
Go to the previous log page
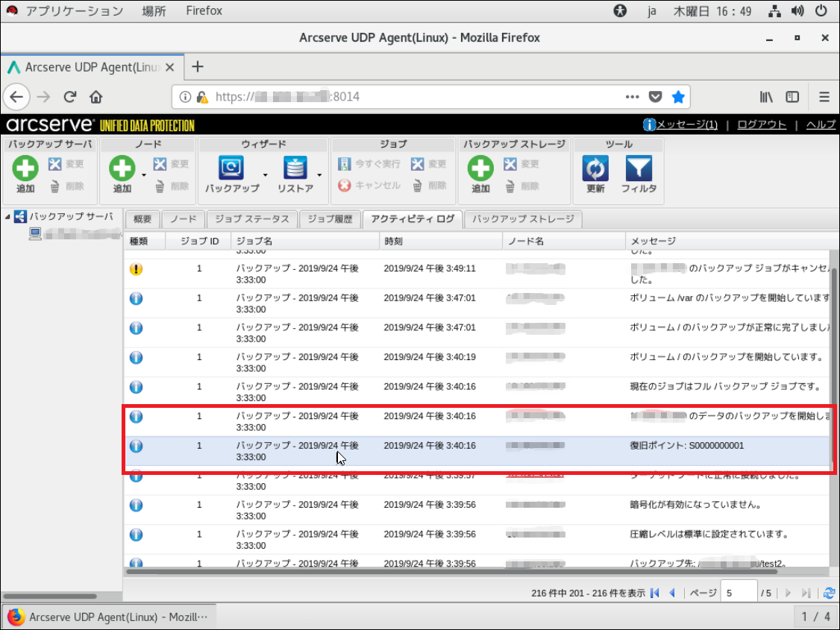pyautogui.click(x=672, y=593)
